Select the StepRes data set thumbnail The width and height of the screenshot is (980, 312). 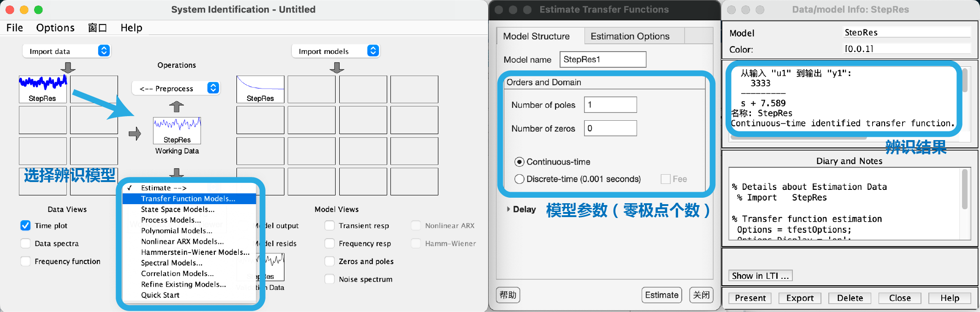tap(43, 89)
